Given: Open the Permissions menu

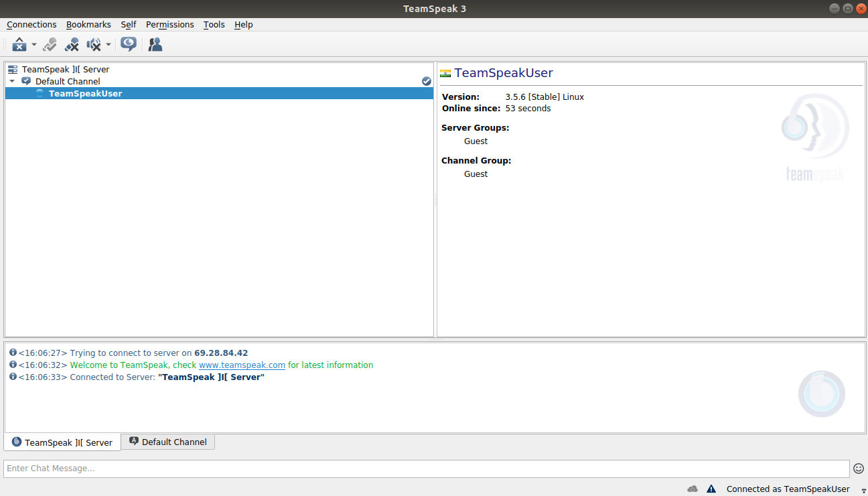Looking at the screenshot, I should (x=169, y=25).
